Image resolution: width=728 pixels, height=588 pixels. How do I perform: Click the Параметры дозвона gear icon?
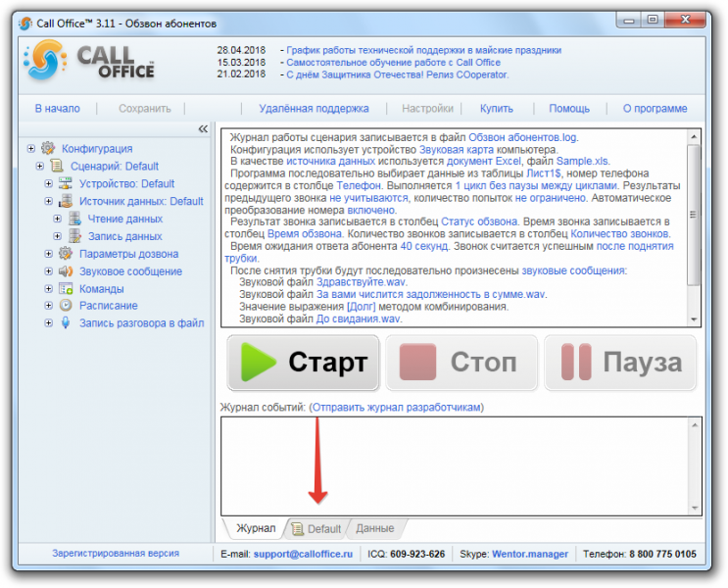click(x=66, y=254)
